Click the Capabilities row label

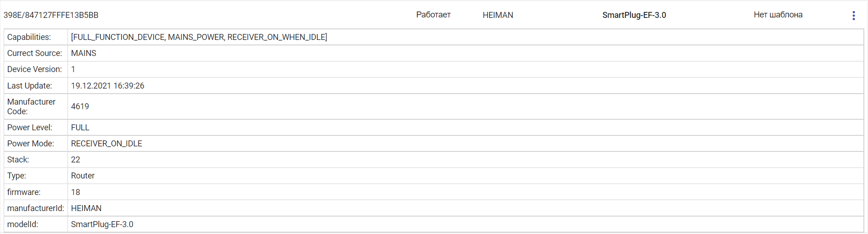[29, 37]
